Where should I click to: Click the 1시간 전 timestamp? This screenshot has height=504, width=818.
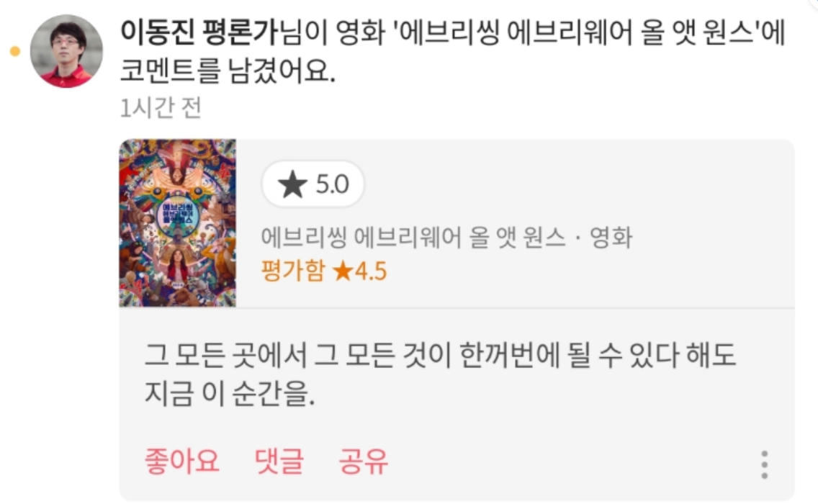pyautogui.click(x=161, y=108)
